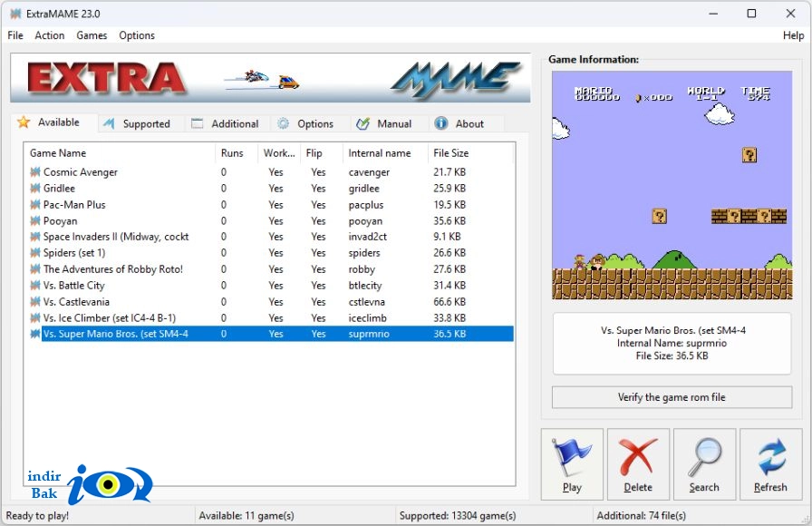
Task: Select the Vs. Castlevania game name
Action: point(76,302)
